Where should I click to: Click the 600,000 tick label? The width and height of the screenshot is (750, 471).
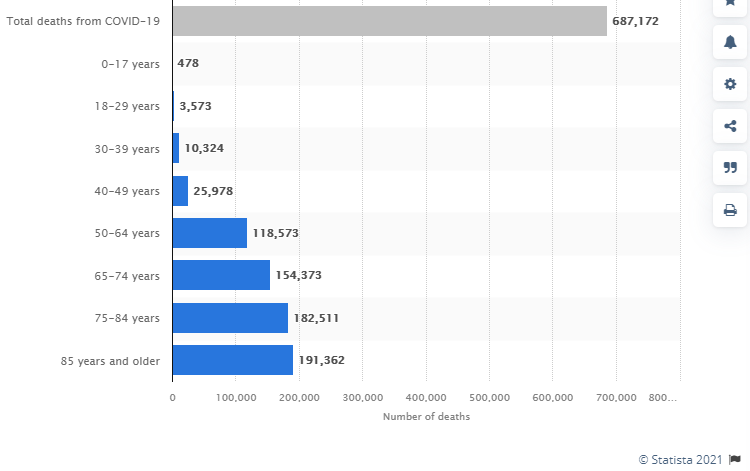(553, 397)
